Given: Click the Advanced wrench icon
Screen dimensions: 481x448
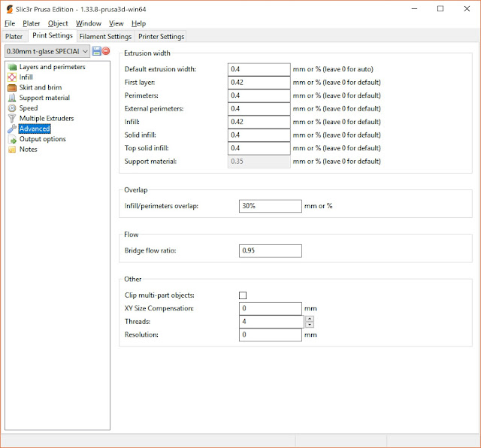Looking at the screenshot, I should coord(12,129).
